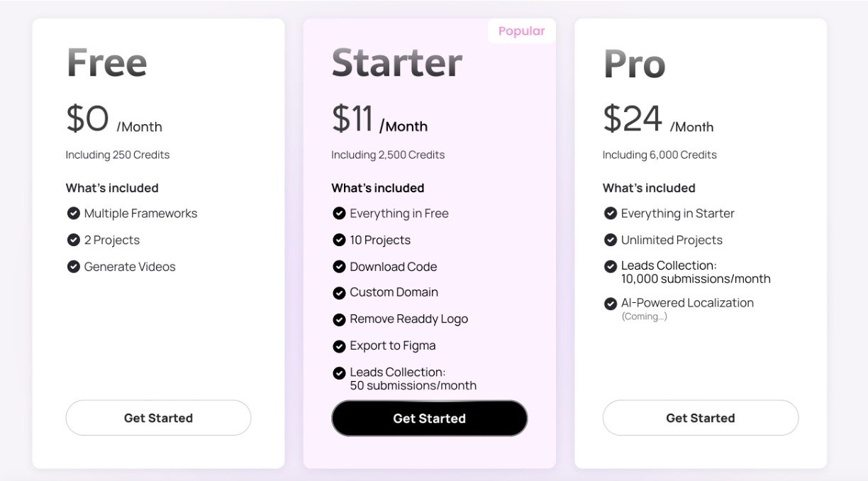Click checkmark icon beside Multiple Frameworks

coord(73,214)
